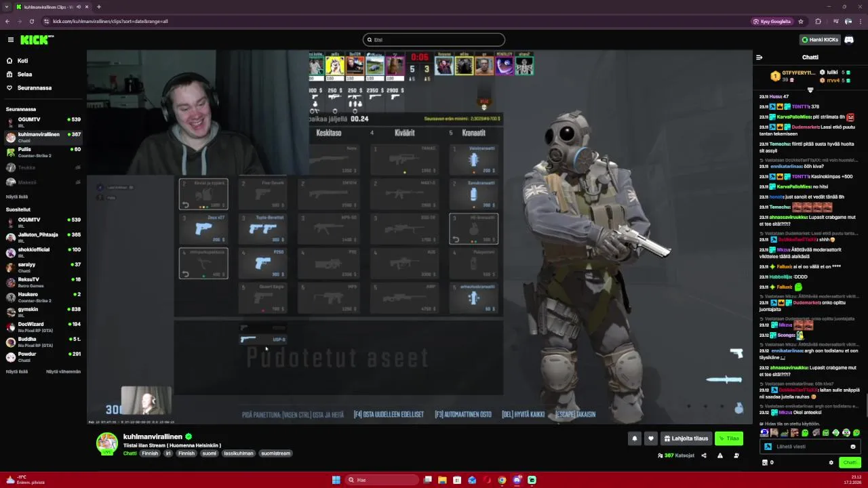Open the kuhlmanvirallinen channel name link
Screen dimensions: 868x488
tap(153, 436)
